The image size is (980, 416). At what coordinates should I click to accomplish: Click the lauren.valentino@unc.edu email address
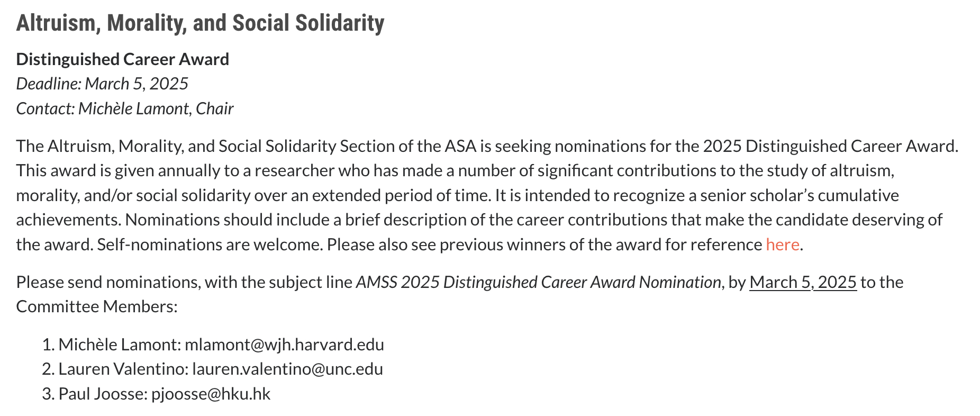tap(287, 369)
